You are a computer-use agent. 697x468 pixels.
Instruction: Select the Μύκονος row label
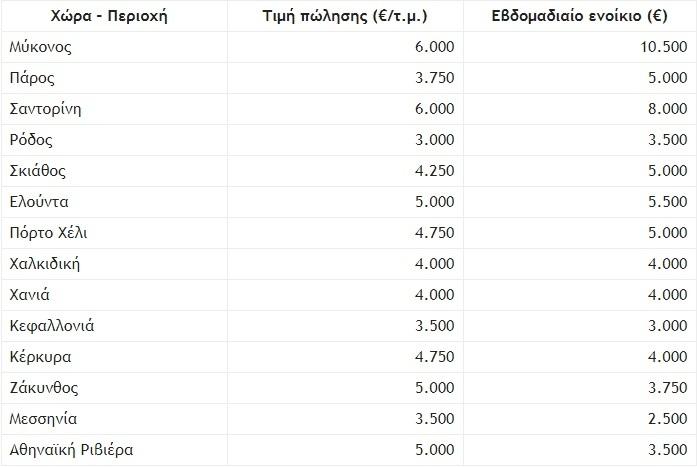(39, 47)
